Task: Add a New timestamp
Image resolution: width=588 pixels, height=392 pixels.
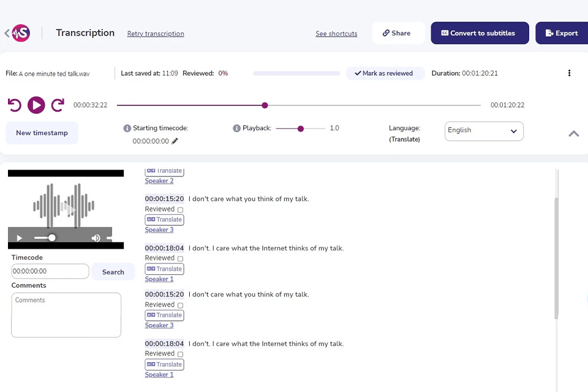Action: pyautogui.click(x=42, y=133)
